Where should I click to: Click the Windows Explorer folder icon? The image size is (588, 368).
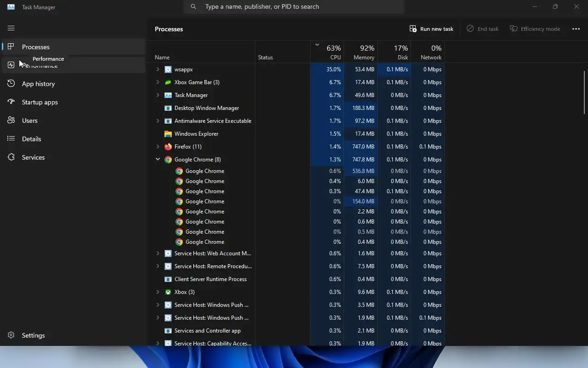168,134
